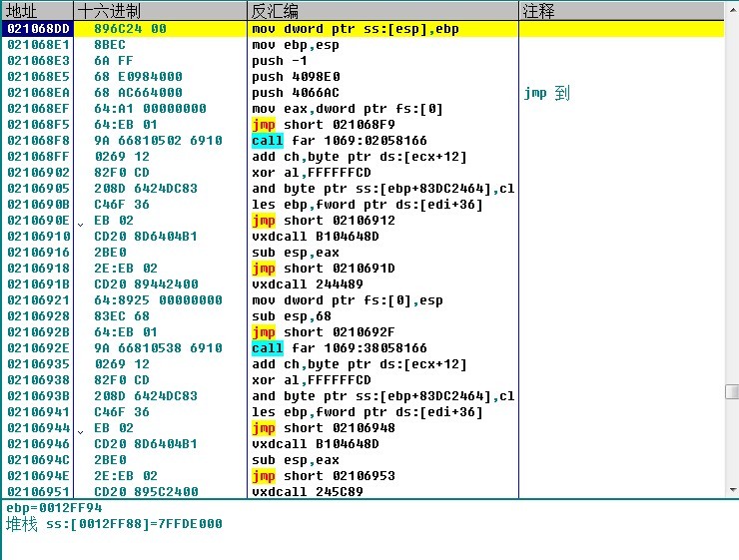
Task: Select address 0210694C
Action: pyautogui.click(x=38, y=460)
